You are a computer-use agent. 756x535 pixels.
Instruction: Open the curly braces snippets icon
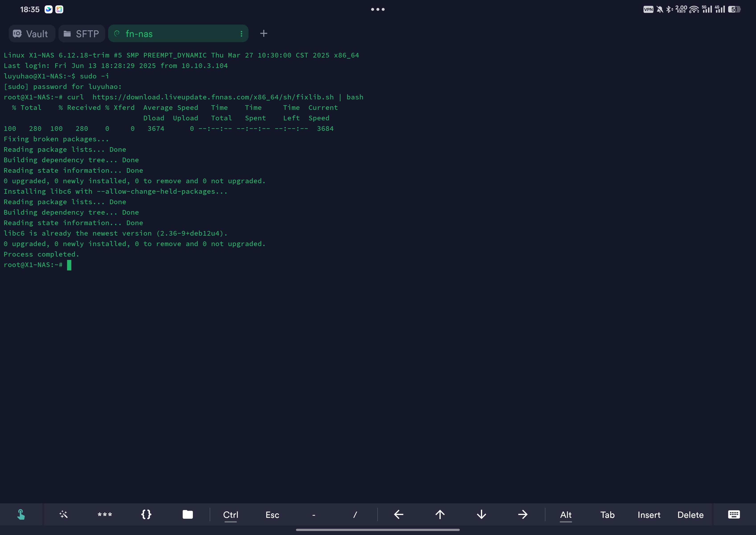[x=146, y=514]
